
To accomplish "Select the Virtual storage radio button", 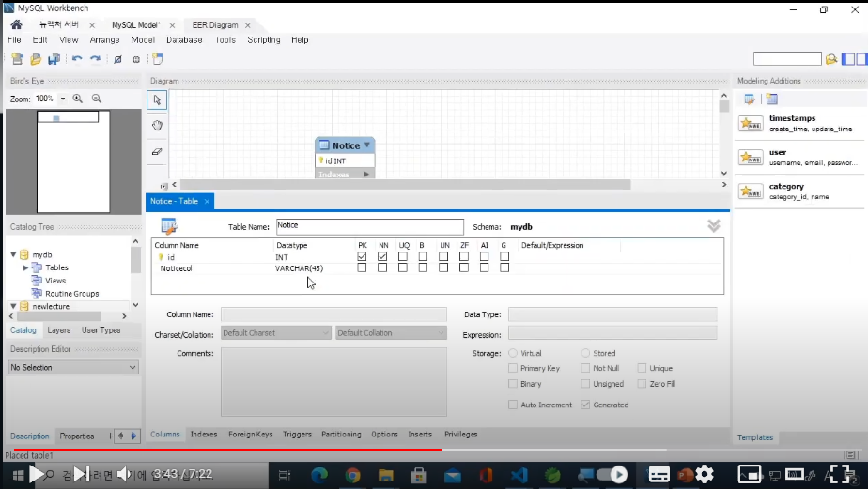I will 513,353.
